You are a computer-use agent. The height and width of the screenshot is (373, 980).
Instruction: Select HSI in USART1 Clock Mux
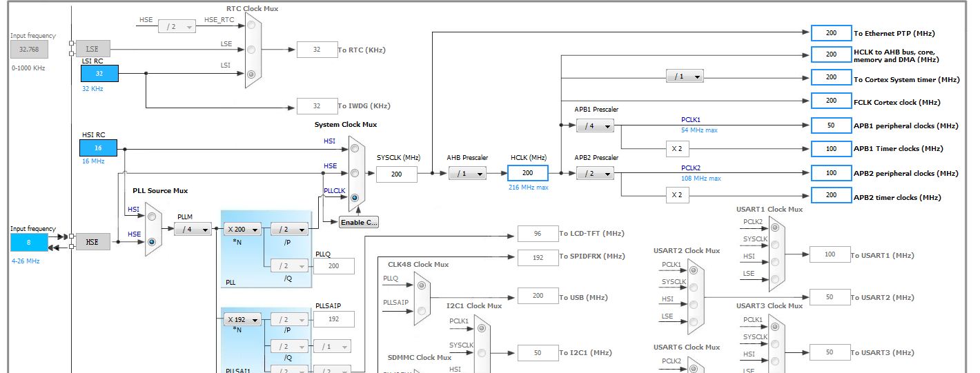pyautogui.click(x=776, y=263)
